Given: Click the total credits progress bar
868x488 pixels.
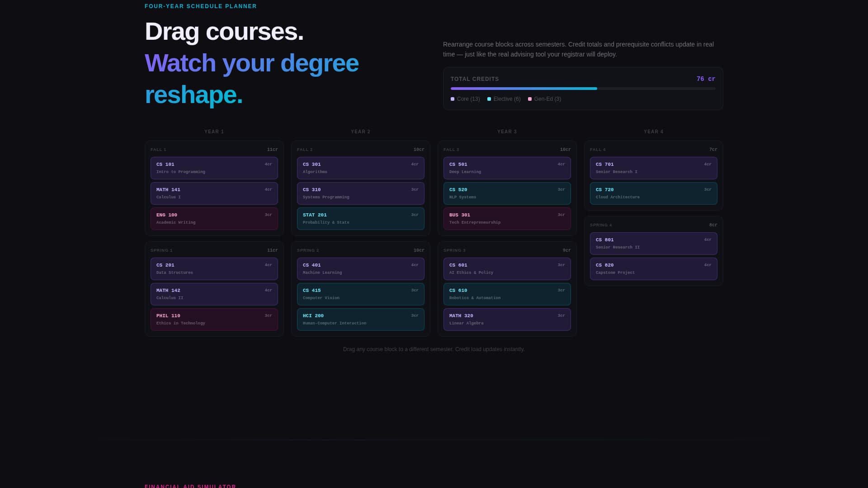Looking at the screenshot, I should click(x=583, y=89).
